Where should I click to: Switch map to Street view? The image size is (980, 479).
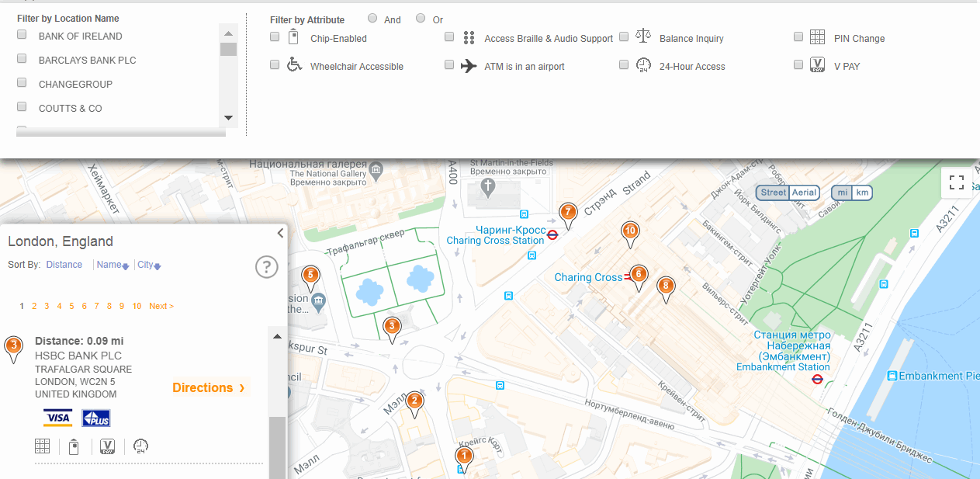coord(773,193)
